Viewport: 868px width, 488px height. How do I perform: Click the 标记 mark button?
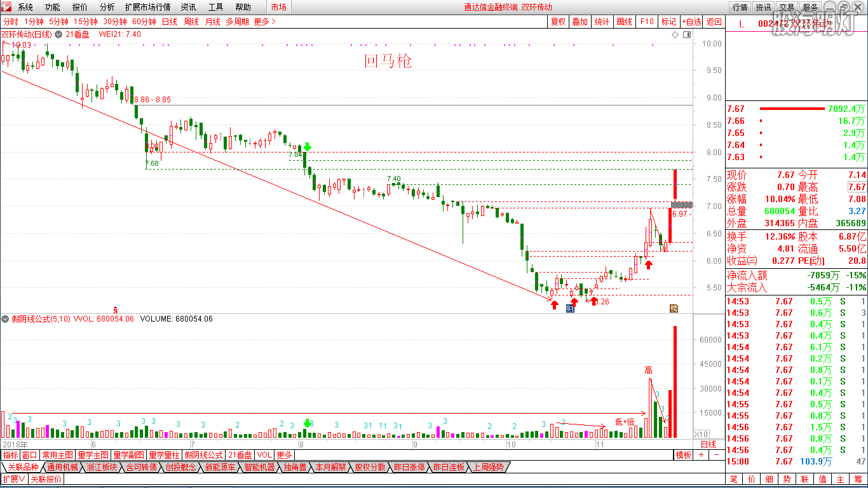pos(669,22)
